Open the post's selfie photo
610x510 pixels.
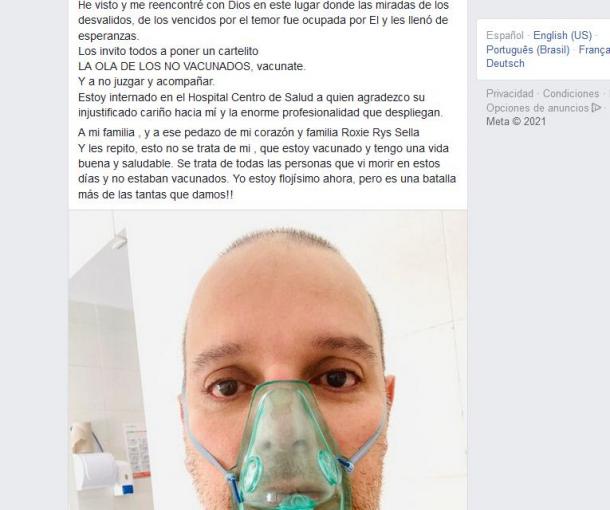(x=268, y=360)
